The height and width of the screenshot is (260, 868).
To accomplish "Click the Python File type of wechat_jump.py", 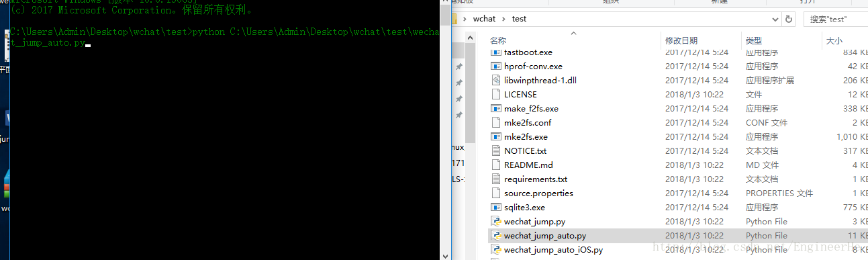I will click(767, 221).
